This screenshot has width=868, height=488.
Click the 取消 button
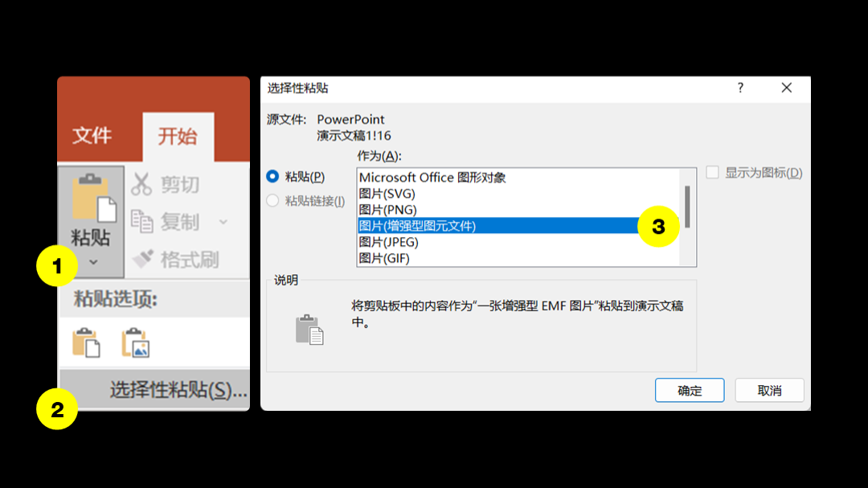tap(769, 391)
